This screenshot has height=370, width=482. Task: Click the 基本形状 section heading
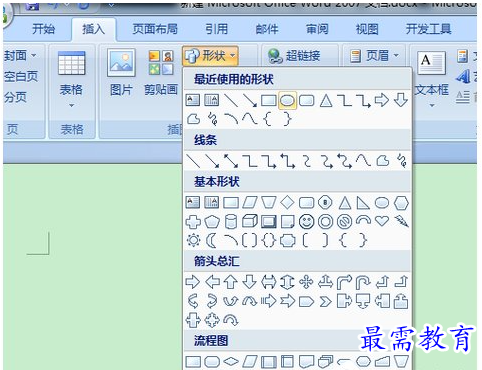[x=217, y=182]
